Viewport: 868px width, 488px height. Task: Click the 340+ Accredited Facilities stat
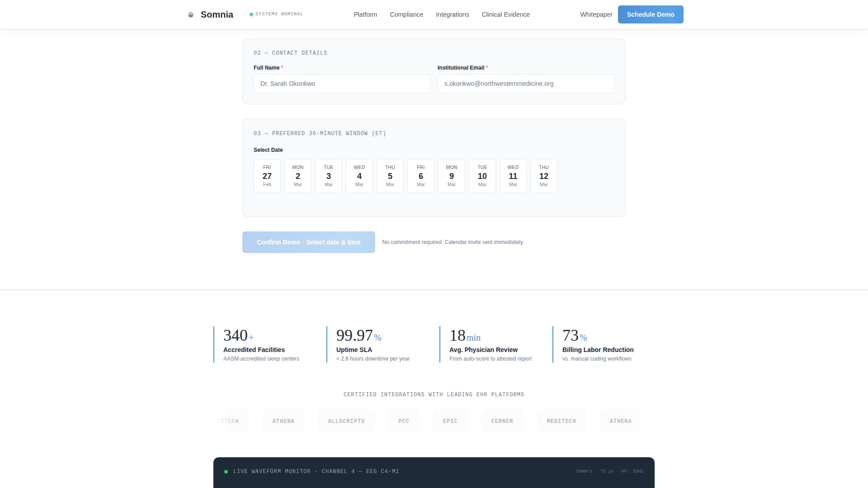[264, 344]
